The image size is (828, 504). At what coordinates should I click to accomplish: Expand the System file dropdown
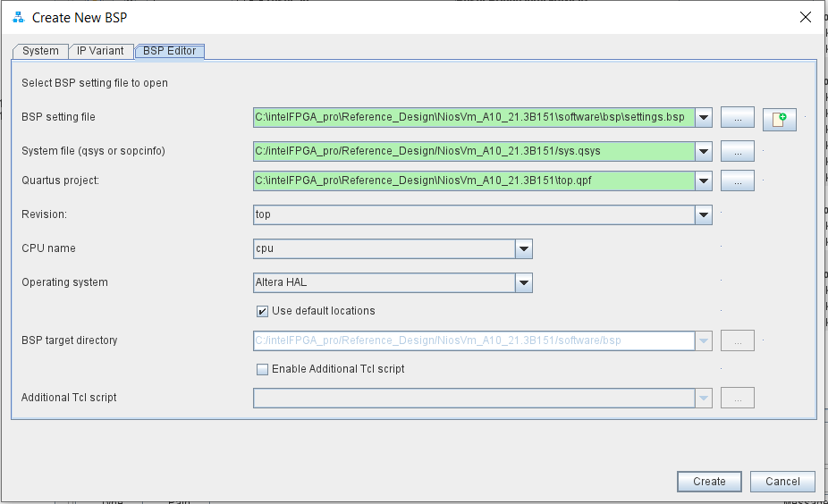(704, 151)
